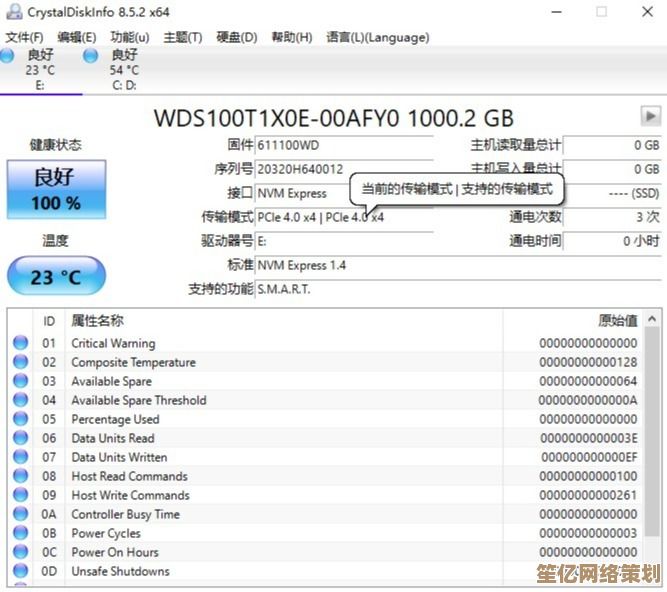Select the Critical Warning attribute name
Viewport: 667px width, 592px height.
113,343
